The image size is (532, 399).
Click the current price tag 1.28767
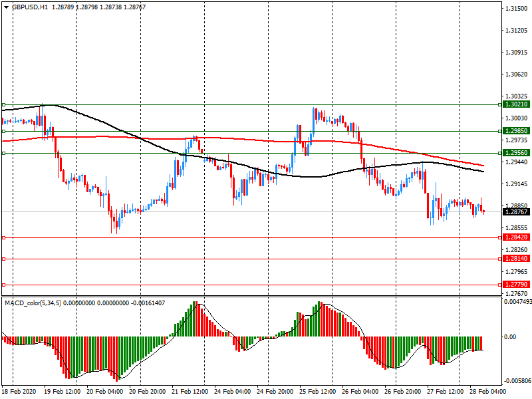(516, 212)
